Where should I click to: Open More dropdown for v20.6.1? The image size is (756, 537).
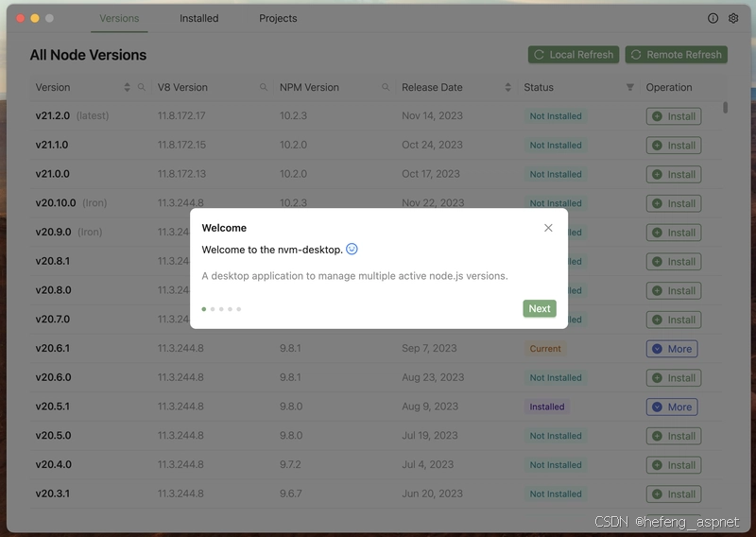pos(672,349)
